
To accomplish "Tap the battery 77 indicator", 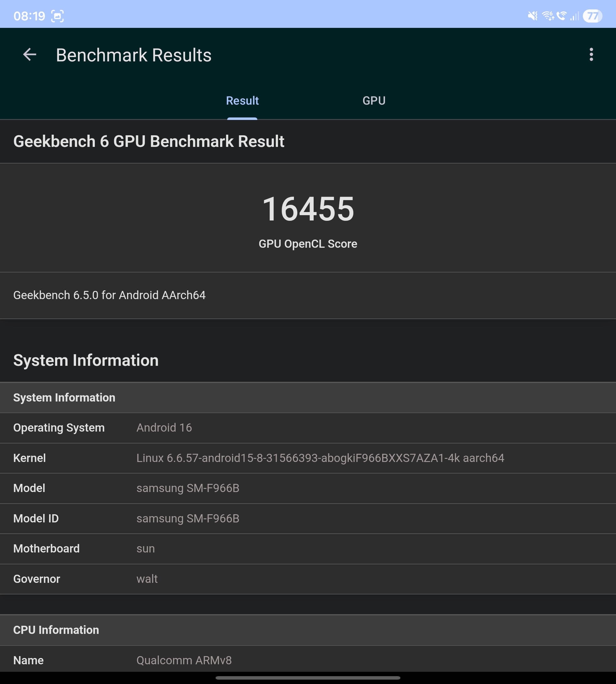I will pyautogui.click(x=592, y=16).
